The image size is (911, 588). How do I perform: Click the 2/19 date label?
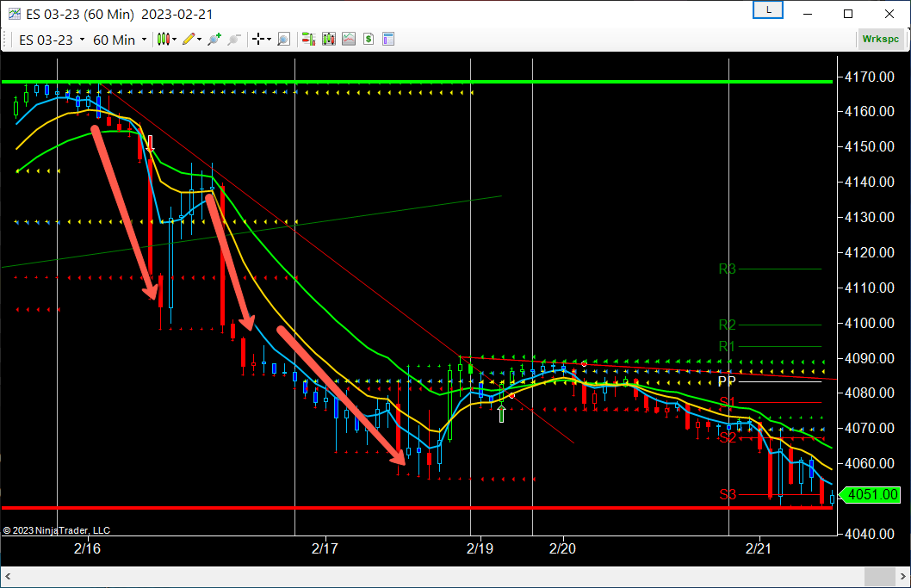(x=480, y=548)
